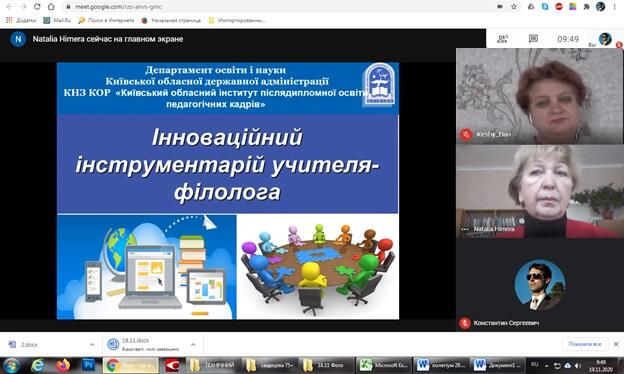Screen dimensions: 624x374
Task: Bookmark this page with the star icon
Action: pos(514,7)
